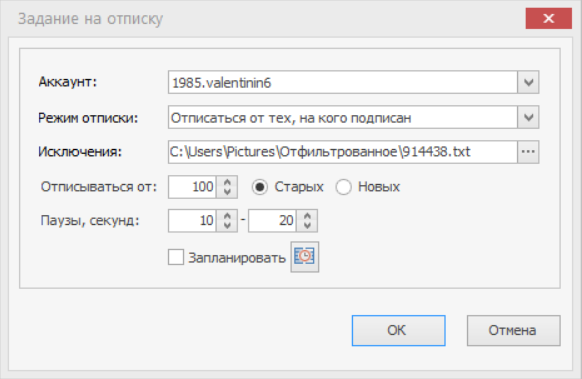Viewport: 582px width, 379px height.
Task: Decrease the maximum pause of 20 seconds
Action: click(307, 225)
